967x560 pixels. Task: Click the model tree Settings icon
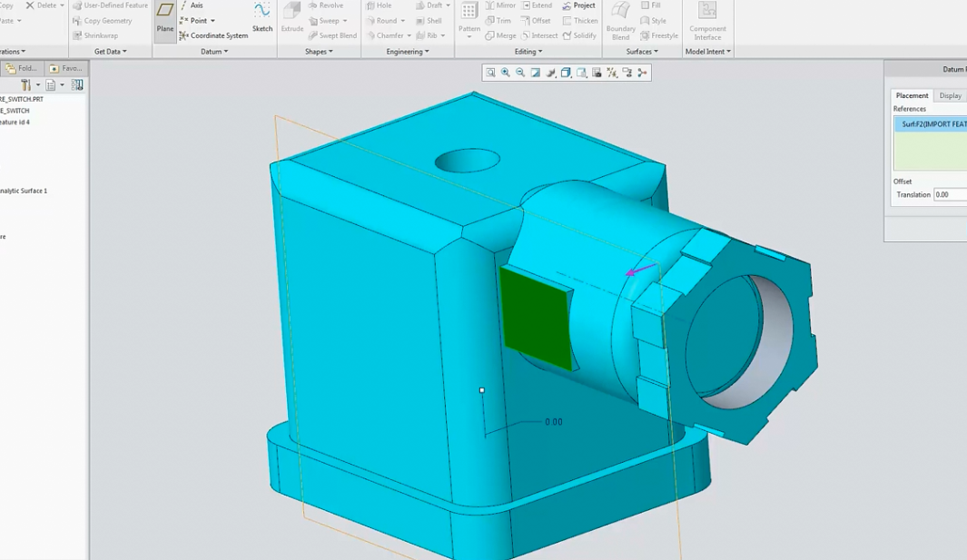[x=26, y=84]
